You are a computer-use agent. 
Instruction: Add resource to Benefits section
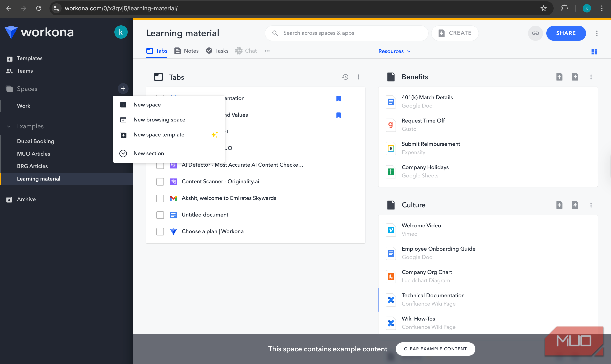click(x=559, y=77)
